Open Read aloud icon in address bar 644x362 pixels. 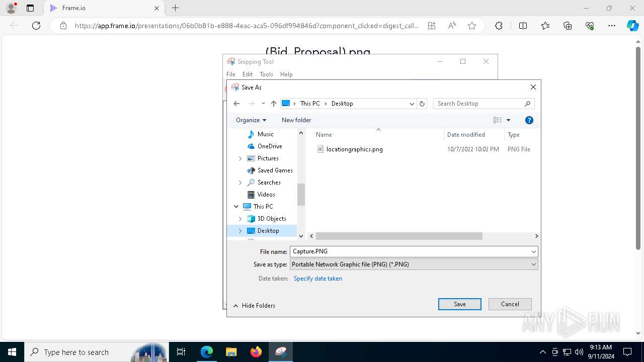click(452, 26)
